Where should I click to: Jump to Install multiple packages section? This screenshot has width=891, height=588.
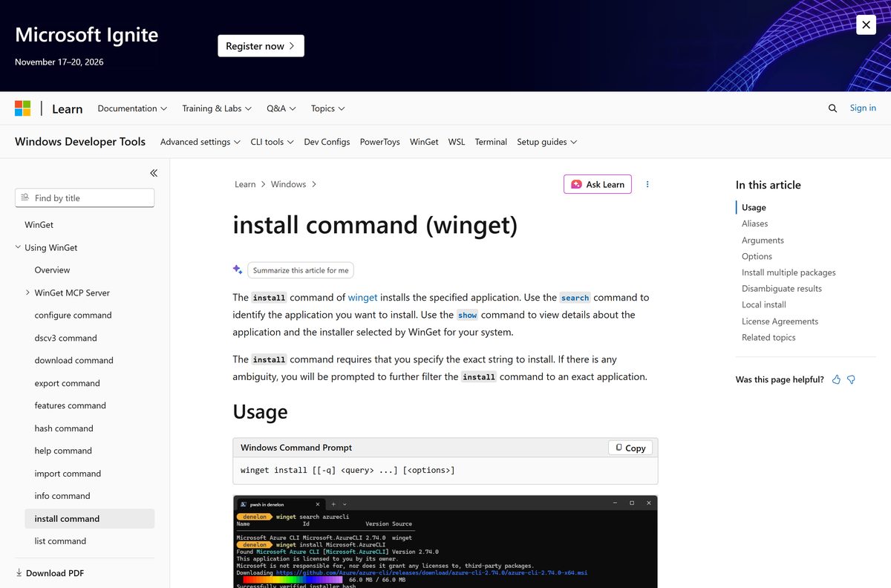tap(789, 272)
